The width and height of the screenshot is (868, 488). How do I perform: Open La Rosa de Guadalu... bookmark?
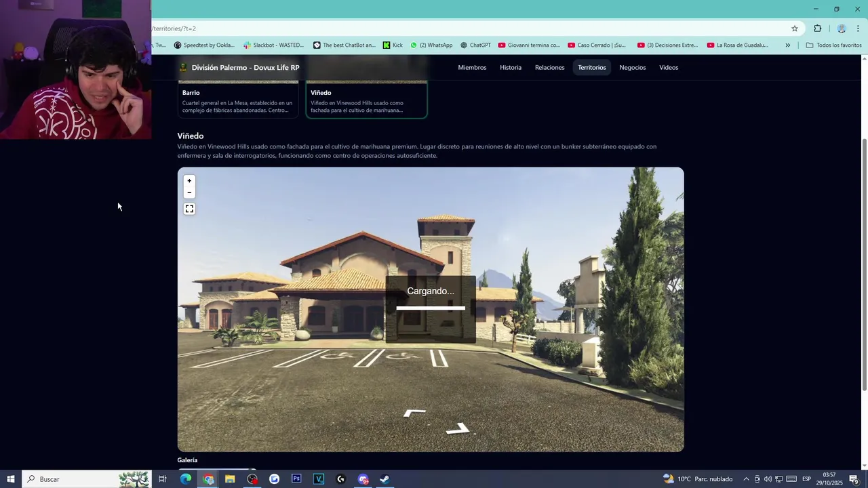[x=737, y=45]
